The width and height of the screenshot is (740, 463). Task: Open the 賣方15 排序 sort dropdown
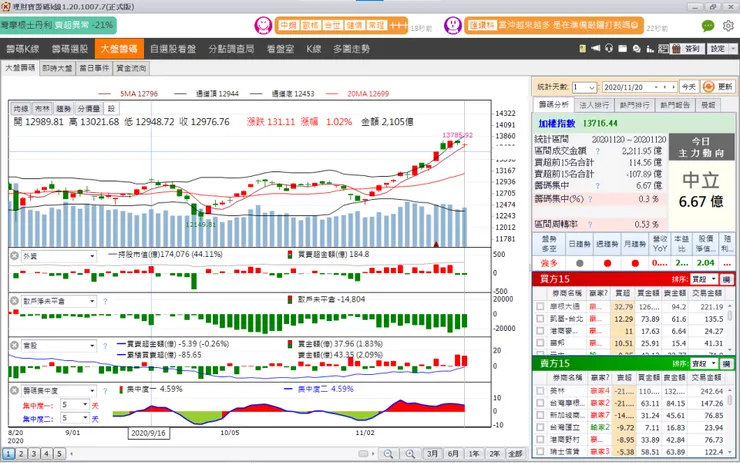pyautogui.click(x=714, y=363)
